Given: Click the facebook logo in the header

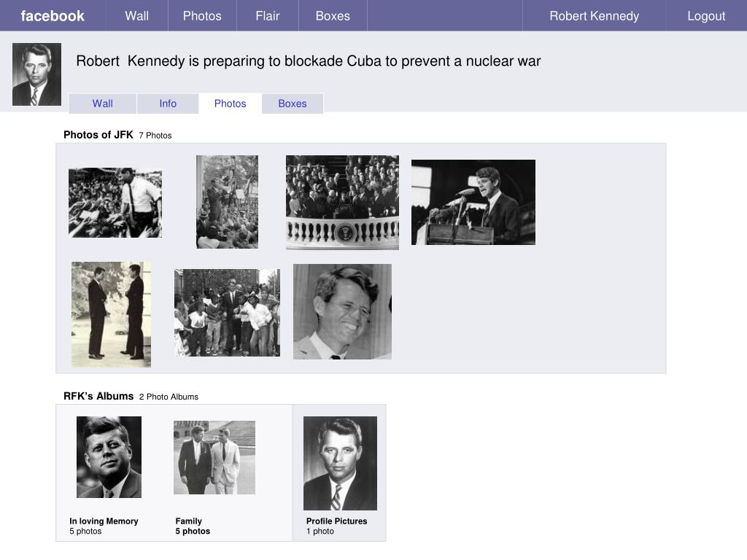Looking at the screenshot, I should click(x=53, y=16).
